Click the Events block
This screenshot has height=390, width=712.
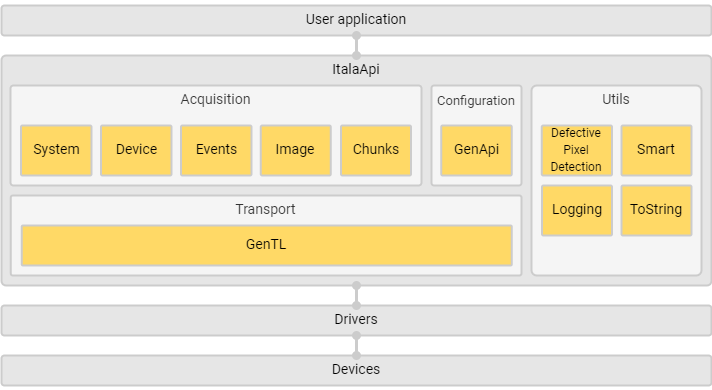(216, 150)
